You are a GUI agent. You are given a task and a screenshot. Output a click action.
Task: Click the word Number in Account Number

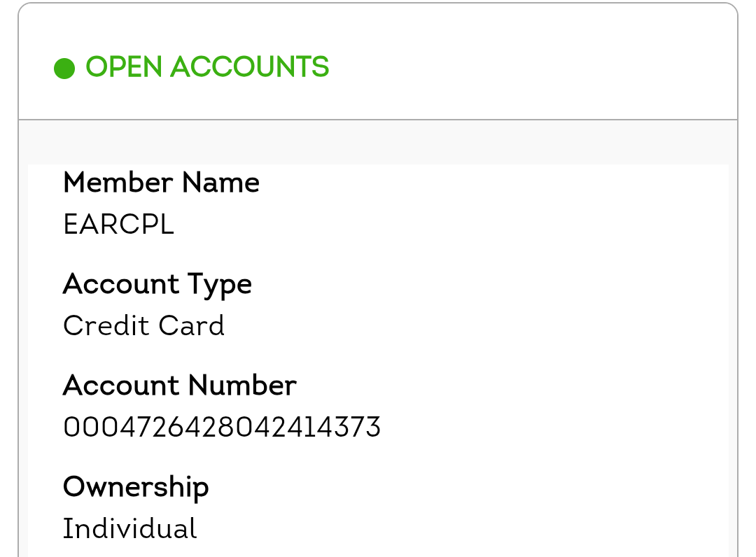[x=242, y=386]
